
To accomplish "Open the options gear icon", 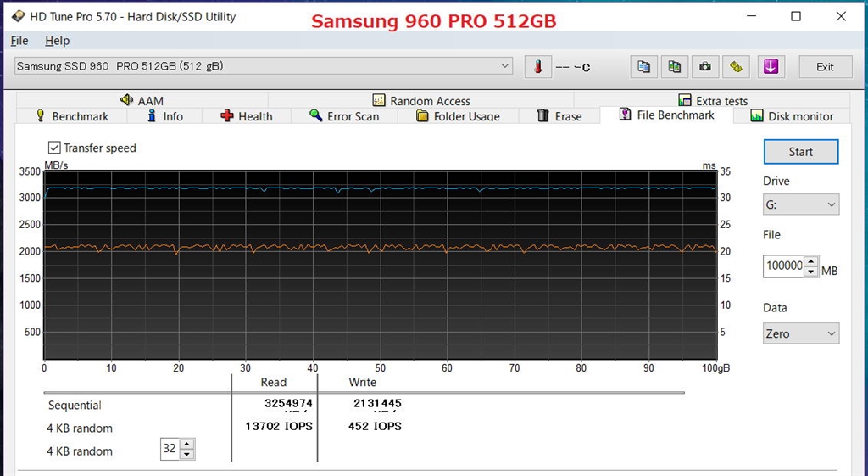I will [x=736, y=67].
